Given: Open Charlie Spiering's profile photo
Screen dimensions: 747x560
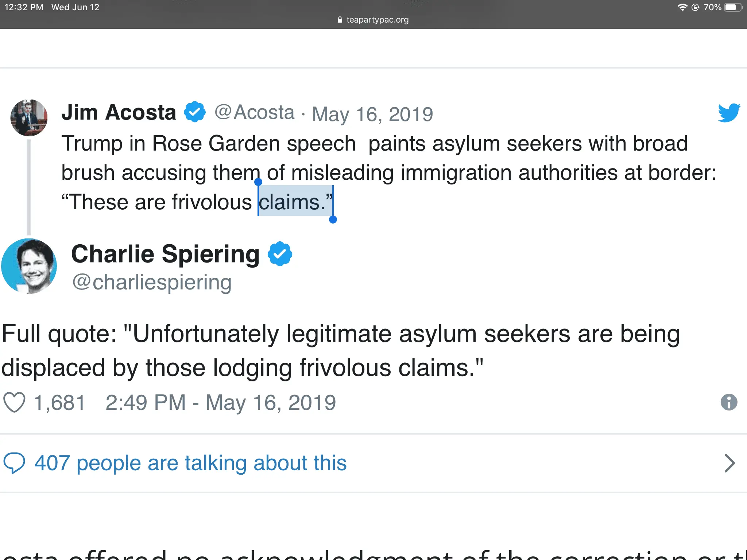Looking at the screenshot, I should [x=29, y=266].
